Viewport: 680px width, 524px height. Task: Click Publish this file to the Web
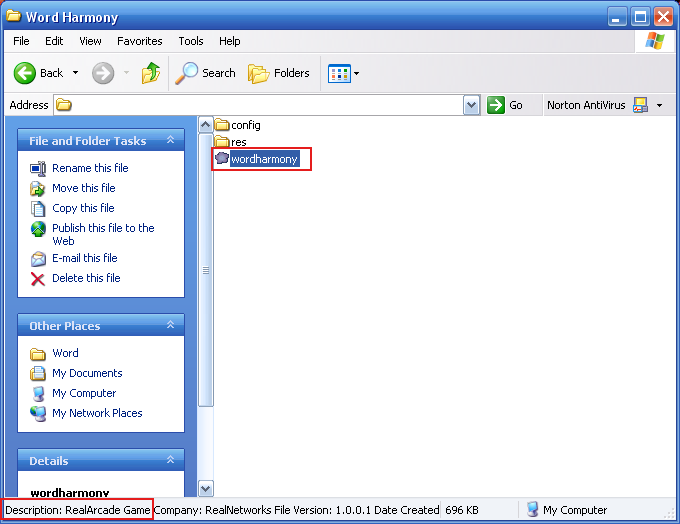coord(103,234)
